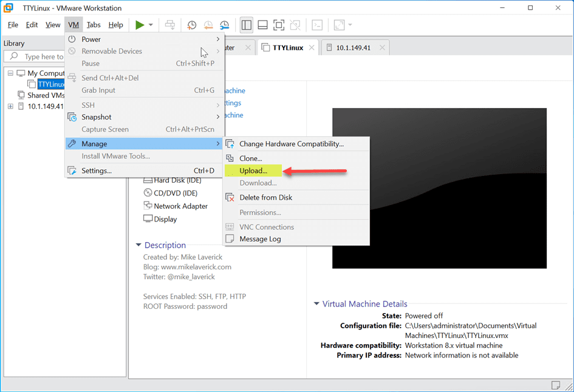
Task: Click the Message Log icon
Action: (x=230, y=239)
